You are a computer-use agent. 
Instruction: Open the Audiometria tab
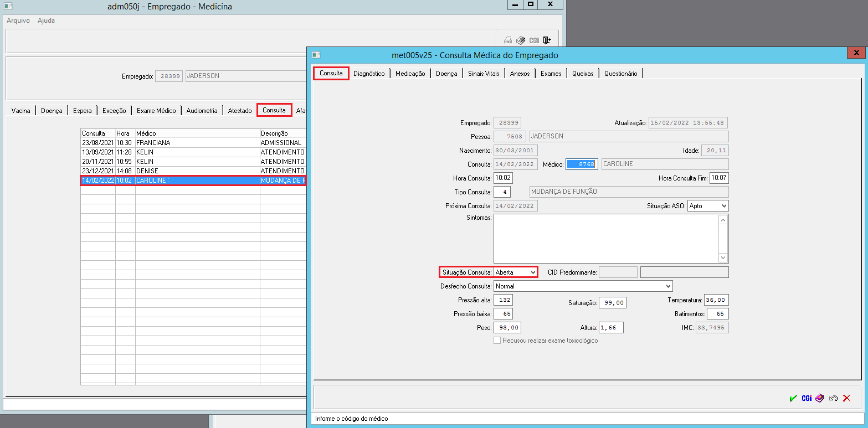pyautogui.click(x=202, y=110)
